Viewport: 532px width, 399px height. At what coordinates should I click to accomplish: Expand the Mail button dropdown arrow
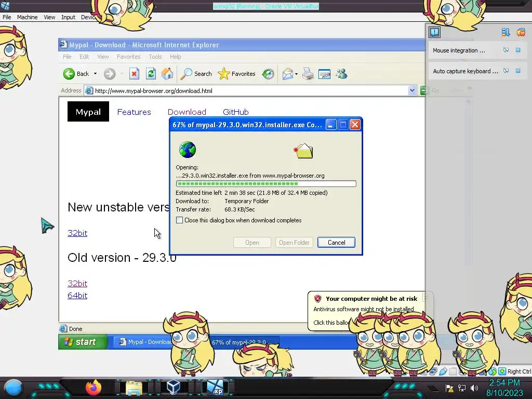[x=296, y=74]
